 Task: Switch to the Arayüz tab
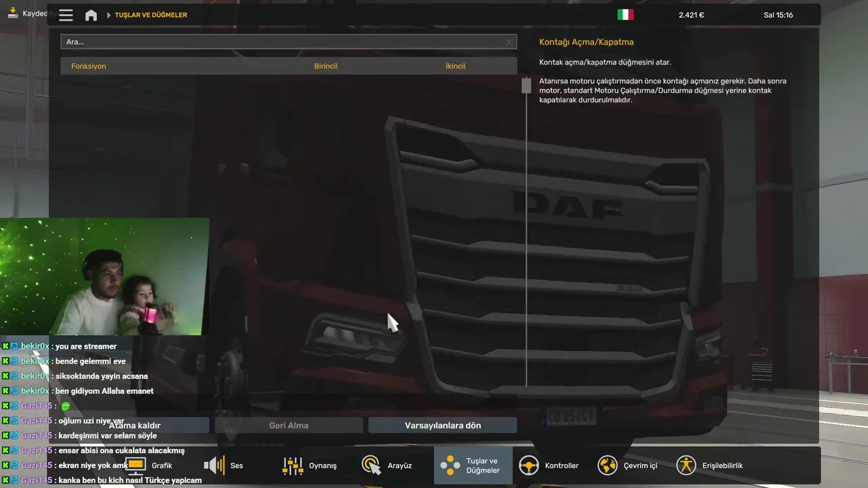387,466
